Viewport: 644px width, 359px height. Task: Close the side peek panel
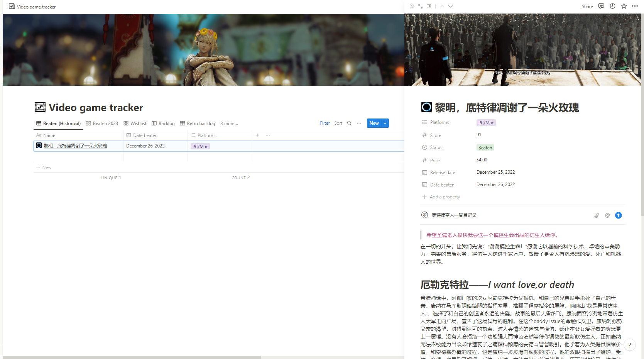pyautogui.click(x=412, y=6)
